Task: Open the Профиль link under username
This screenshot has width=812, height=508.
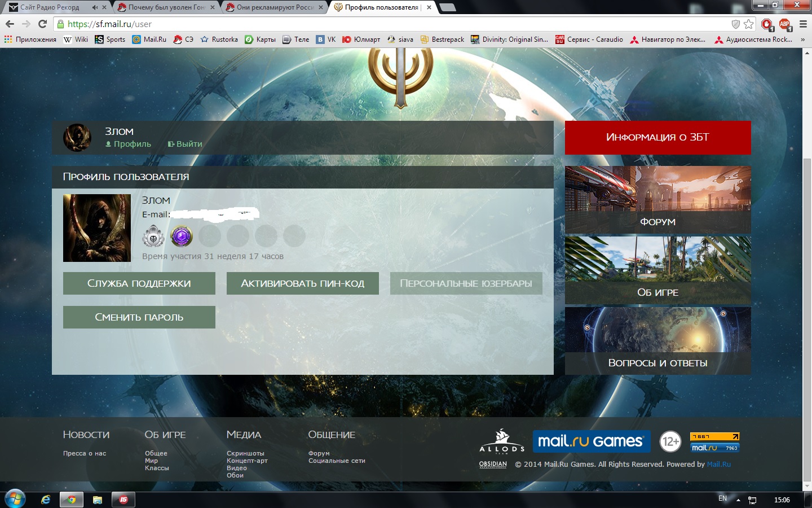Action: click(128, 144)
